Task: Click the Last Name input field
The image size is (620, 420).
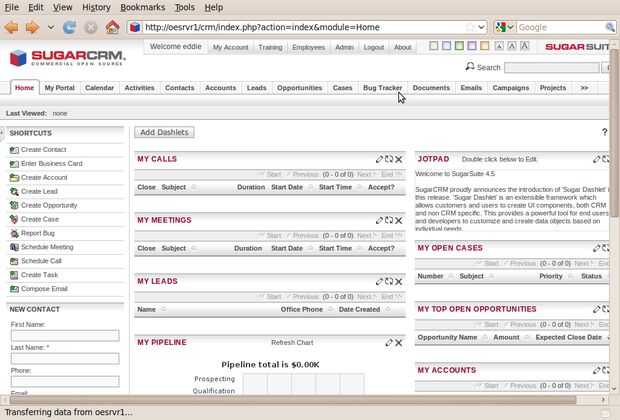Action: point(65,358)
